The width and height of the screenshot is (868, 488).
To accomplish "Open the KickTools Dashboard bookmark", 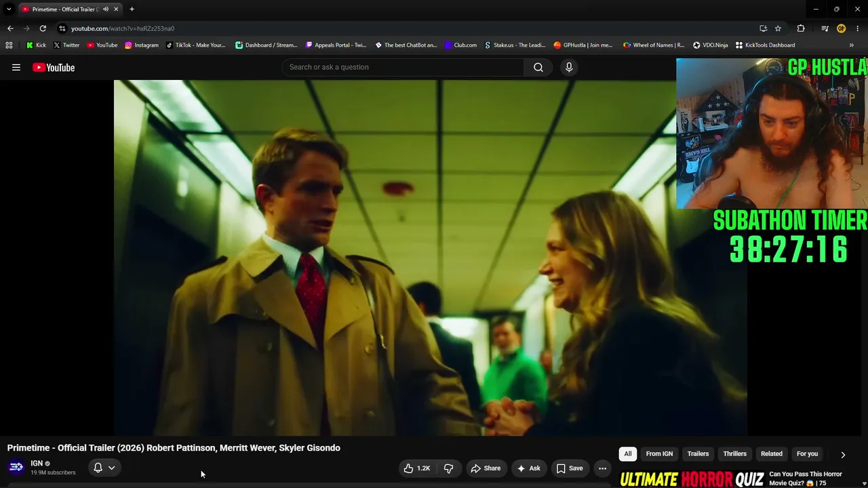I will click(x=765, y=45).
